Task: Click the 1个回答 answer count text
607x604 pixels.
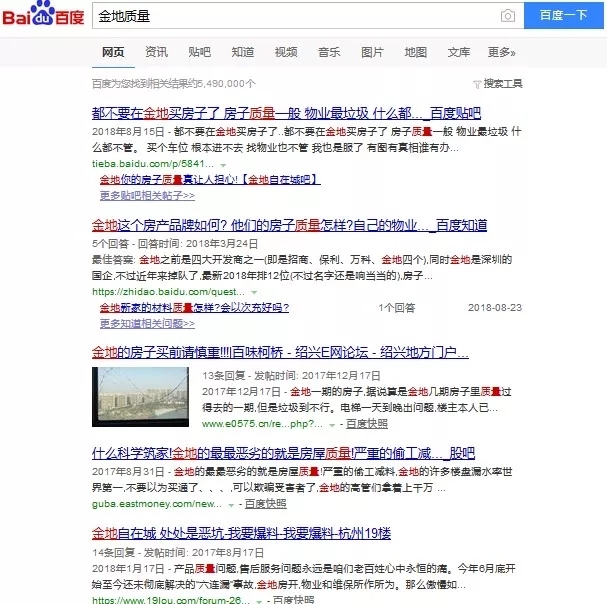Action: pyautogui.click(x=397, y=308)
